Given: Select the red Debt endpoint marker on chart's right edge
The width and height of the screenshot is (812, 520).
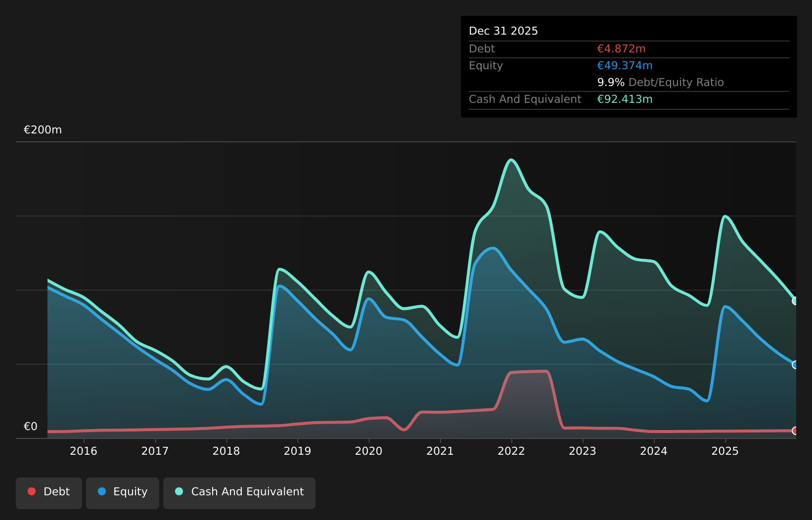Looking at the screenshot, I should [x=795, y=431].
